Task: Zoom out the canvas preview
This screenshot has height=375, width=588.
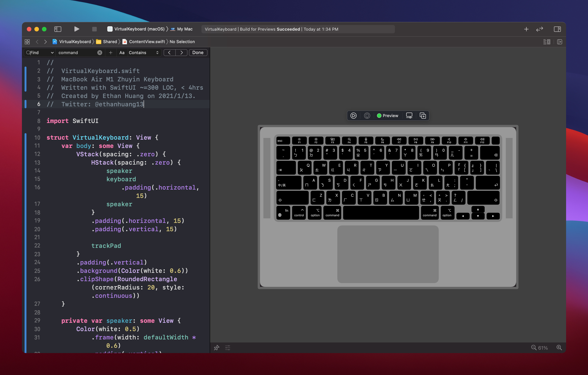Action: 534,348
